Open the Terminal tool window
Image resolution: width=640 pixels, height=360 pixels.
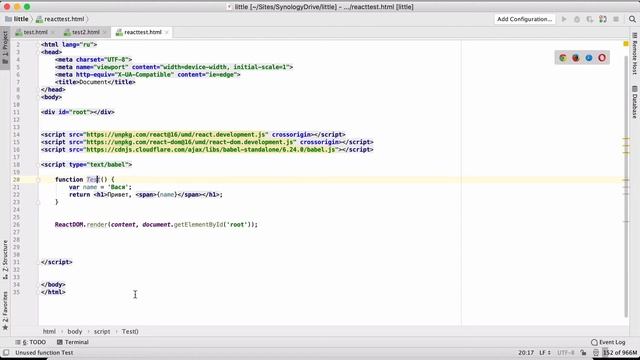[73, 342]
